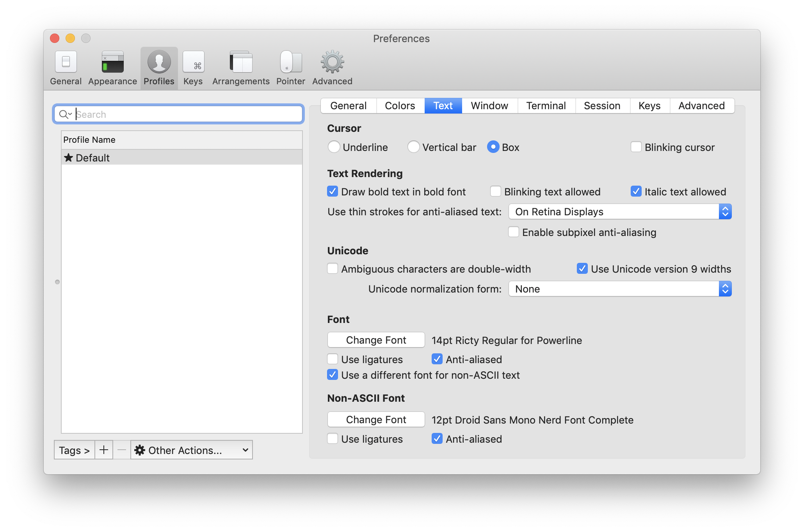Image resolution: width=804 pixels, height=532 pixels.
Task: Expand the Other Actions menu
Action: click(191, 450)
